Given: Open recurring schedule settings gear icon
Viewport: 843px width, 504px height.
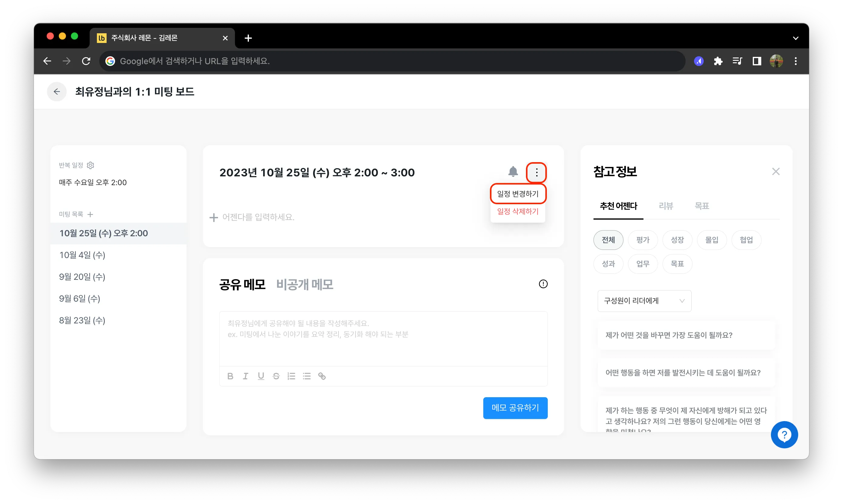Looking at the screenshot, I should click(x=91, y=165).
